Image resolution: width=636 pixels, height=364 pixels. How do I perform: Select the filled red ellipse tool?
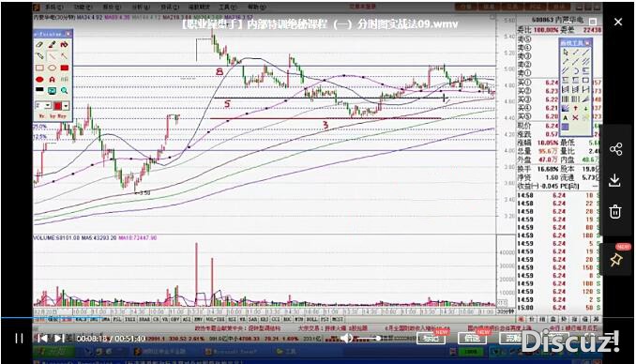click(x=39, y=79)
